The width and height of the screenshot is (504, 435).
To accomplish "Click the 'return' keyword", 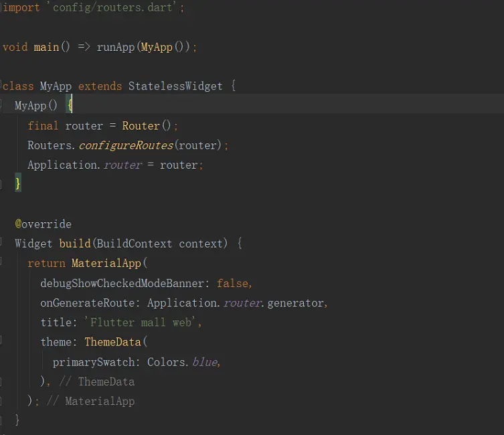I will (46, 264).
